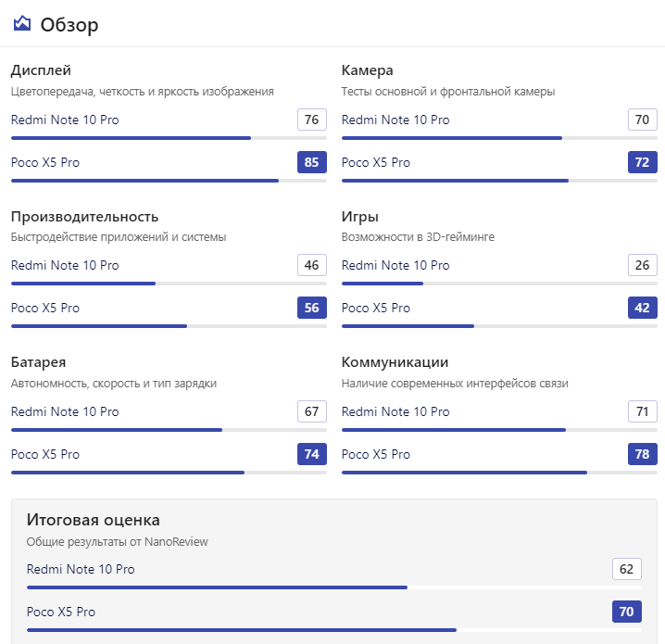Click Poco X5 Pro final score bar
The image size is (665, 644).
[334, 630]
